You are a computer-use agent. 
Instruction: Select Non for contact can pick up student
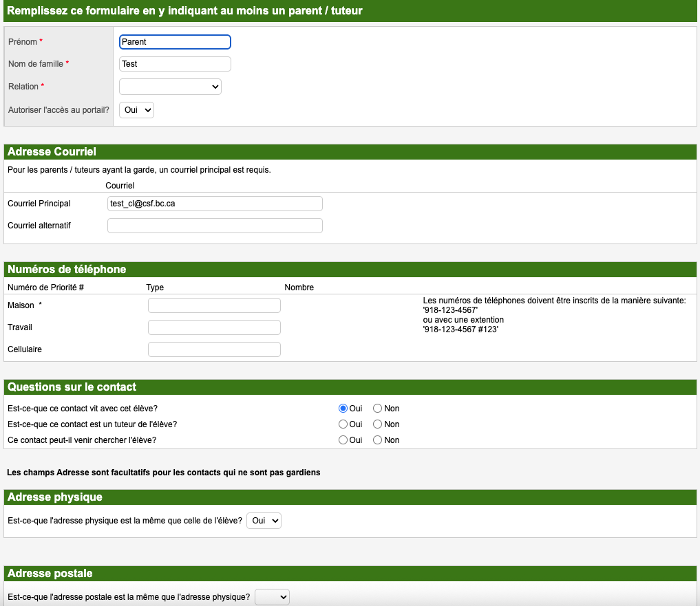coord(377,440)
